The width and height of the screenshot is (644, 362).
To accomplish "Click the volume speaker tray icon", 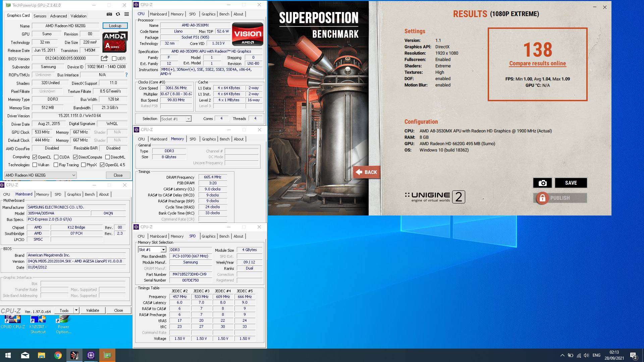I will pyautogui.click(x=586, y=355).
